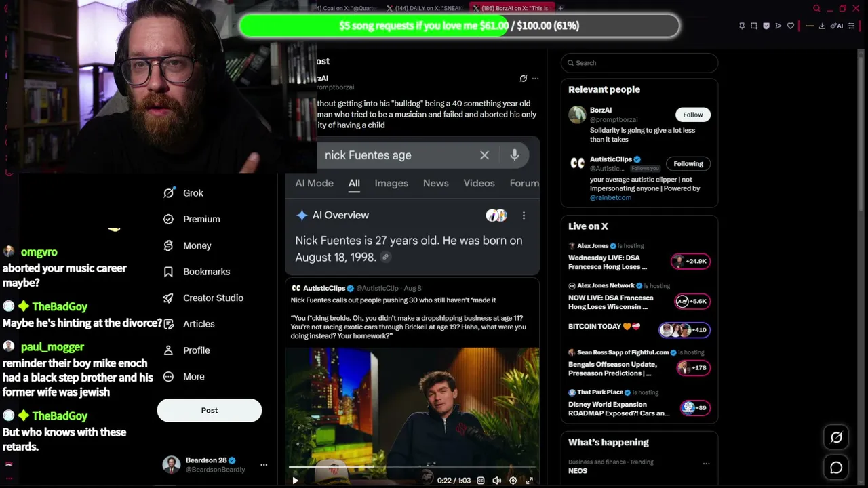Open the floating Grok button
The width and height of the screenshot is (868, 488).
(x=836, y=438)
